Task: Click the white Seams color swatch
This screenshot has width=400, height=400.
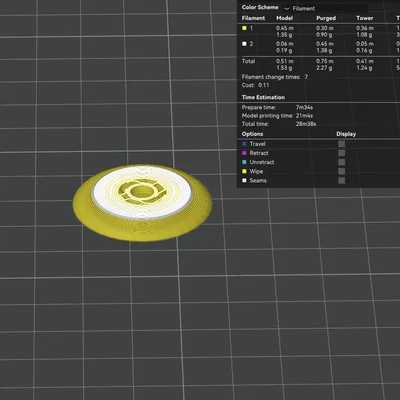Action: click(244, 180)
